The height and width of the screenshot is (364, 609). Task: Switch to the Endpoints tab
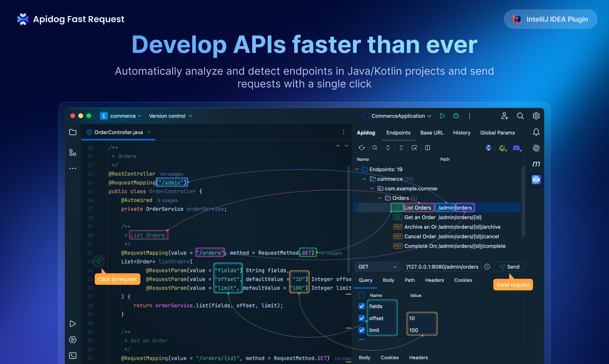pyautogui.click(x=398, y=133)
